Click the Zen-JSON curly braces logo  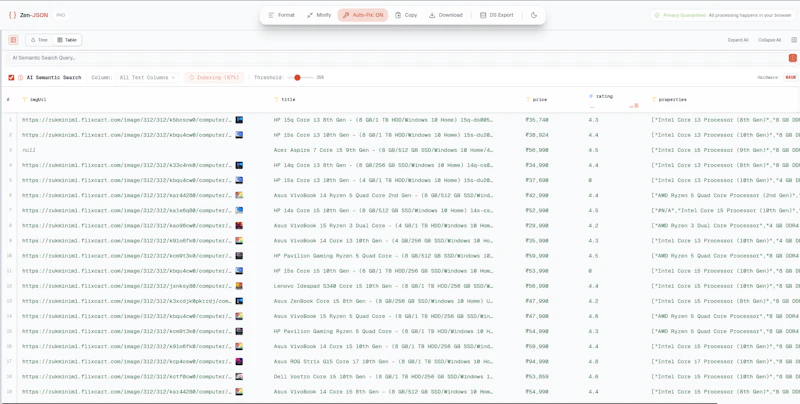pyautogui.click(x=12, y=15)
